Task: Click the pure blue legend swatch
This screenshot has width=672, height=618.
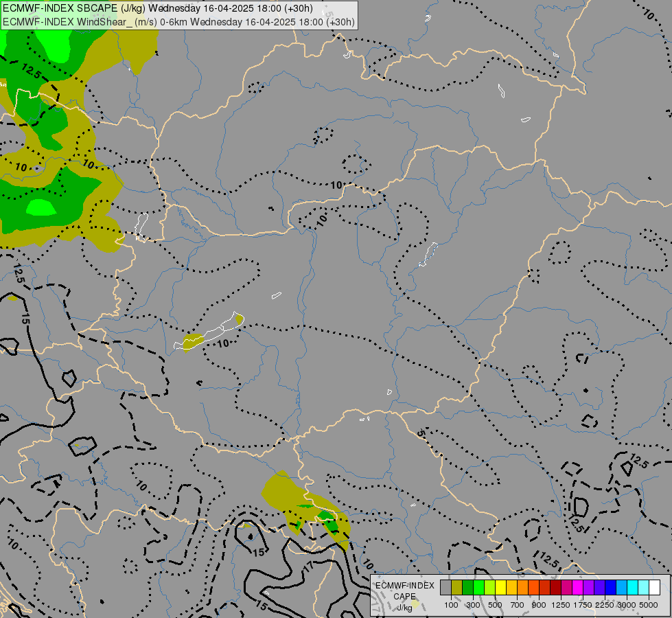Action: click(x=611, y=588)
